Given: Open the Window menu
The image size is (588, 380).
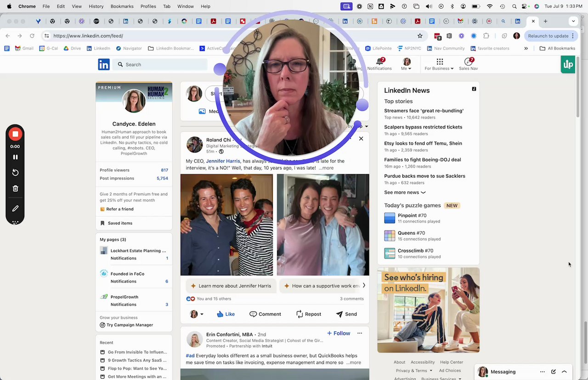Looking at the screenshot, I should (186, 6).
